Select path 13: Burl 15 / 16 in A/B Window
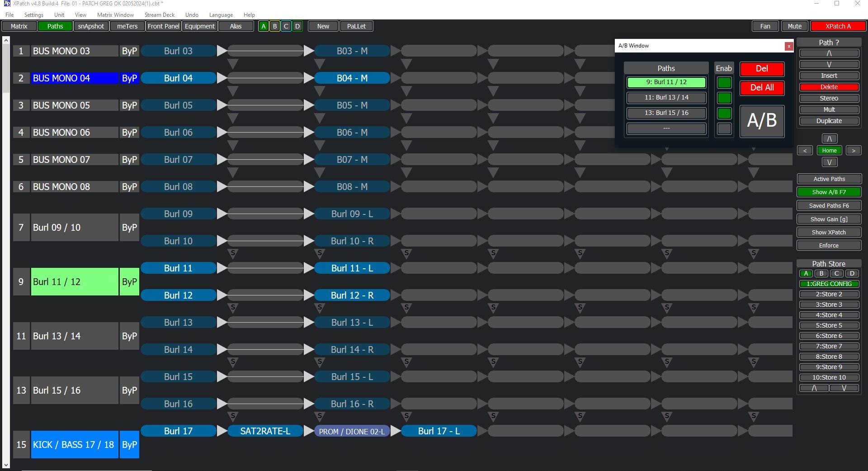The image size is (868, 471). pyautogui.click(x=666, y=113)
